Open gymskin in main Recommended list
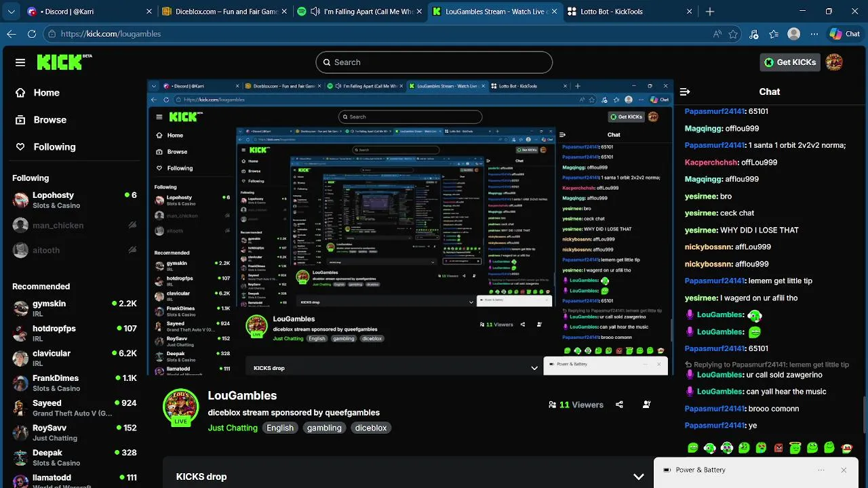Image resolution: width=868 pixels, height=488 pixels. pos(75,308)
